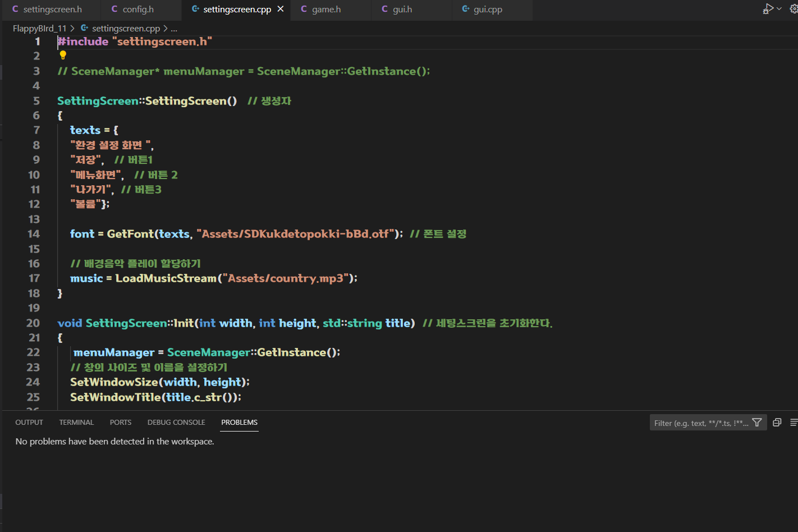Click the 'No problems have been detected' message
798x532 pixels.
(x=114, y=442)
